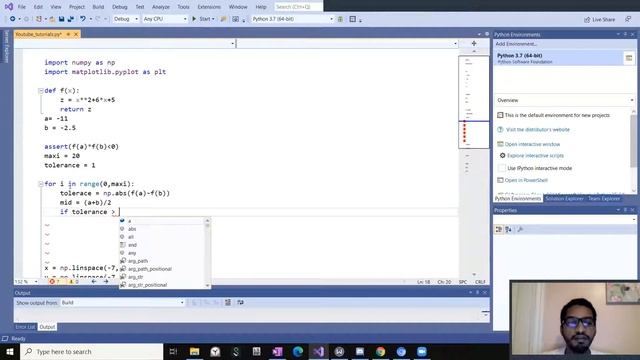The image size is (640, 360).
Task: Click the feedback icon beside Live Share
Action: tap(628, 19)
